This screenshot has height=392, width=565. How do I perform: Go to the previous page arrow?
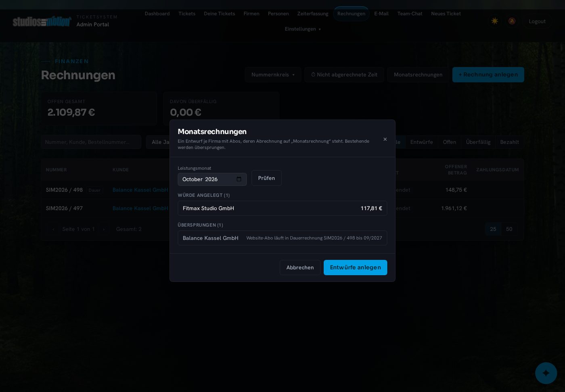53,229
